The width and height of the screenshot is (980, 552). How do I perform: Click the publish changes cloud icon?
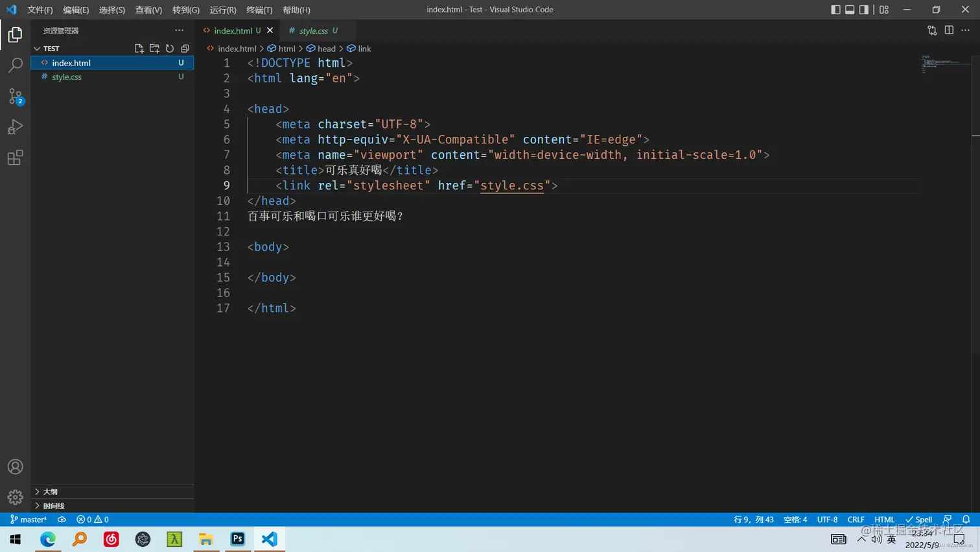[62, 520]
